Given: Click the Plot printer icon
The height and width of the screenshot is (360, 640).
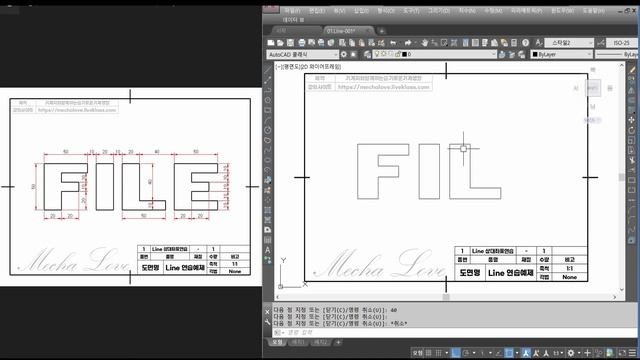Looking at the screenshot, I should [302, 42].
